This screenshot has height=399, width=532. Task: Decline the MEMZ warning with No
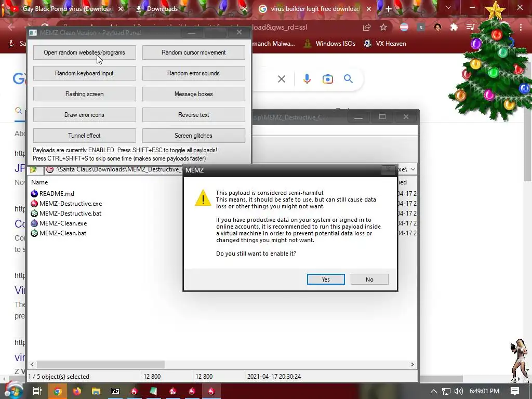(x=369, y=279)
